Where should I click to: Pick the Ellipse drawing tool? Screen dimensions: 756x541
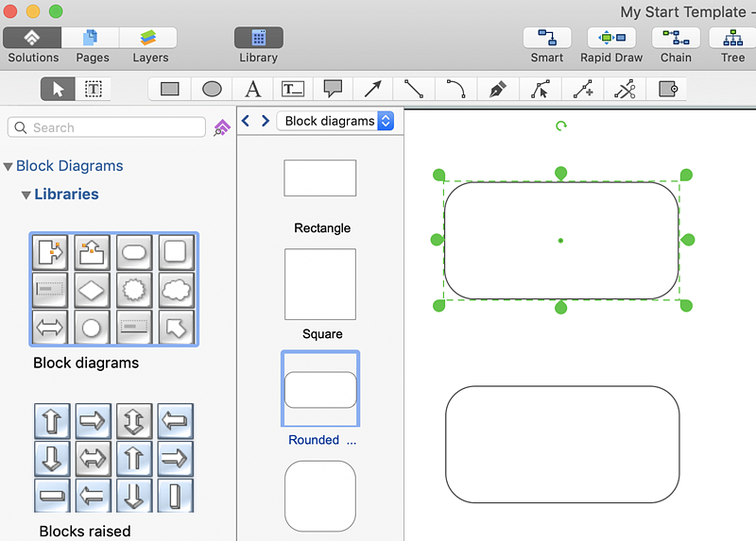click(x=212, y=89)
